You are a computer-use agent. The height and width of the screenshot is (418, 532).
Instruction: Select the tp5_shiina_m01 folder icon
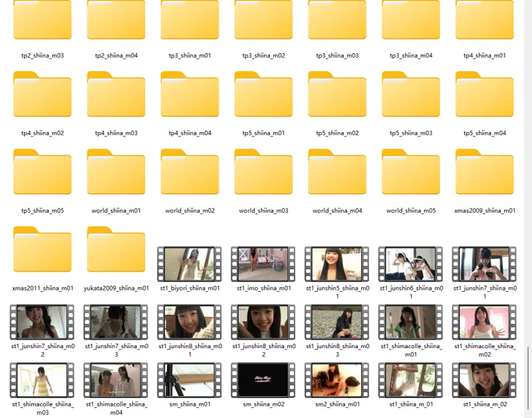(x=263, y=94)
